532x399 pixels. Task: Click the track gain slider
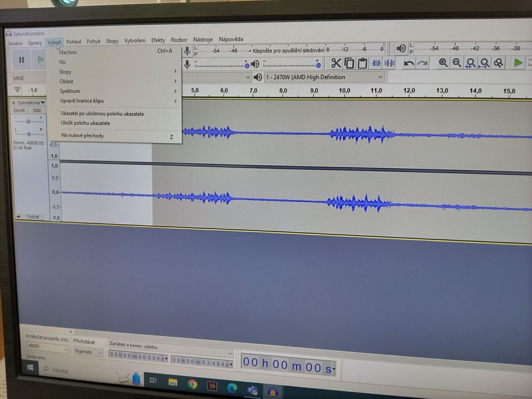28,121
